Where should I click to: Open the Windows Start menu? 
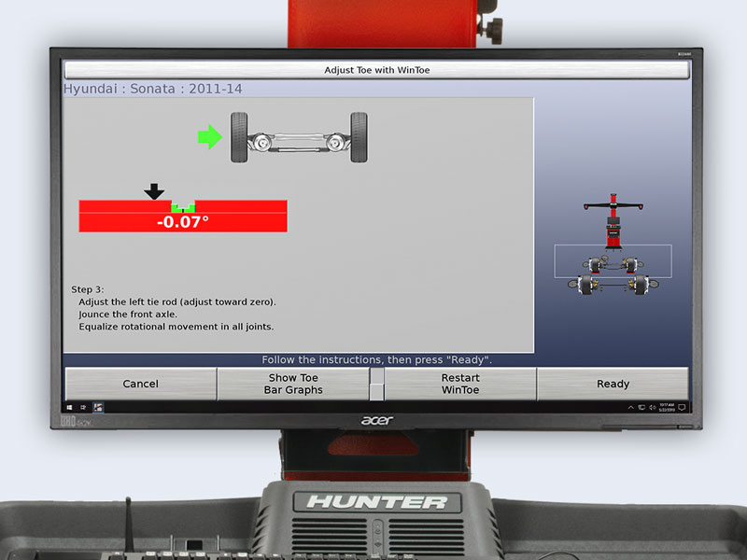(69, 407)
